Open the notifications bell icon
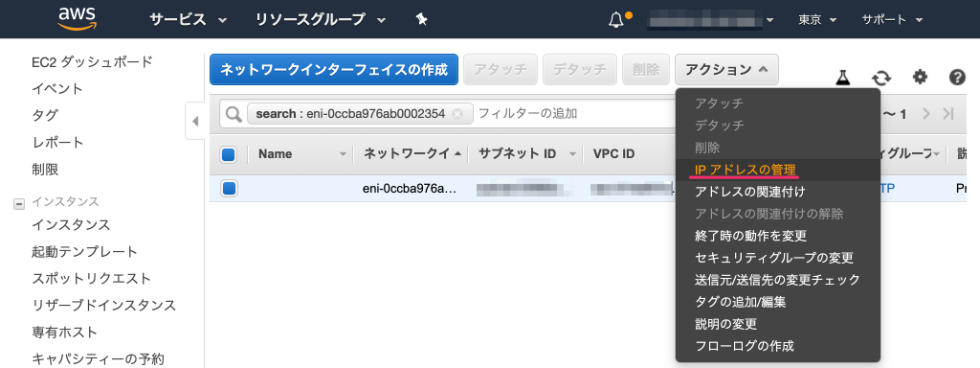The width and height of the screenshot is (980, 368). coord(616,20)
